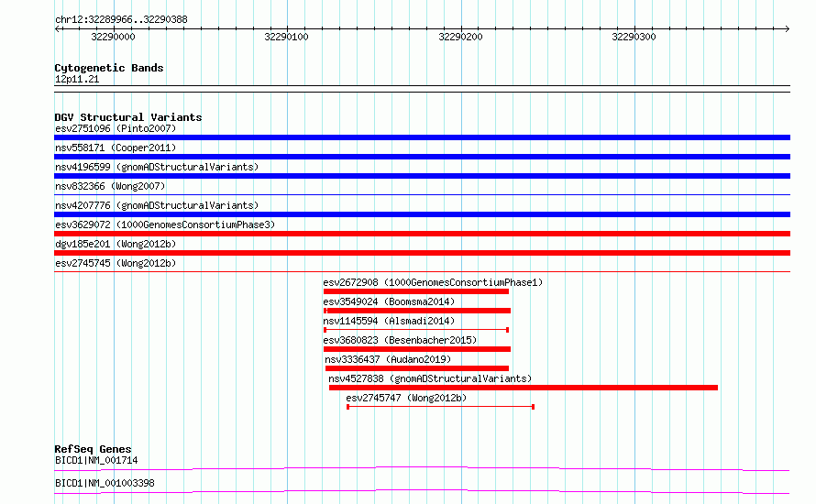This screenshot has width=816, height=504.
Task: Click the RefSeq Genes track title
Action: coord(93,449)
